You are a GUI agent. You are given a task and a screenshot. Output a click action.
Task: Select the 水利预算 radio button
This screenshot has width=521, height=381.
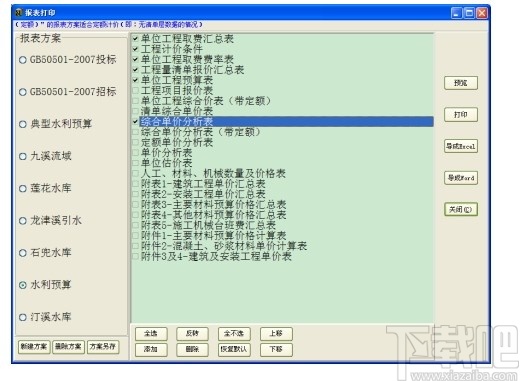(23, 285)
